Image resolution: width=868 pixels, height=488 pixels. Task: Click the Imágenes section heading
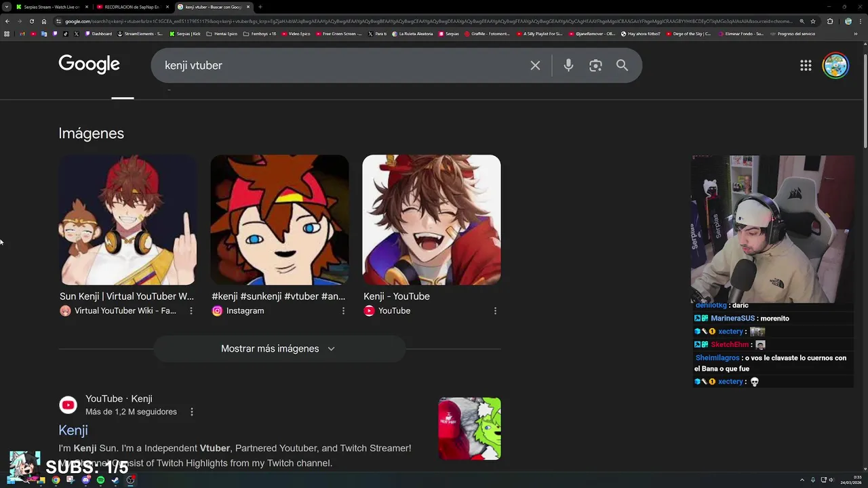coord(91,134)
